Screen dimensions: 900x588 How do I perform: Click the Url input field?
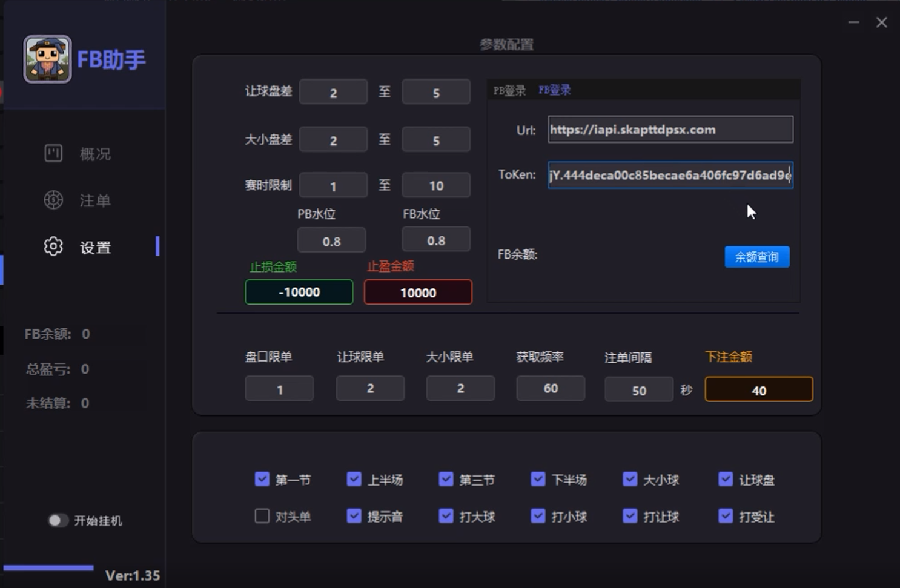670,130
